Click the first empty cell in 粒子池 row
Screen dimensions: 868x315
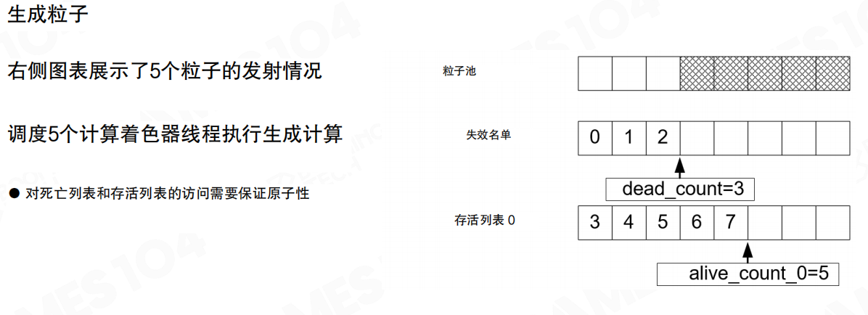pyautogui.click(x=595, y=73)
